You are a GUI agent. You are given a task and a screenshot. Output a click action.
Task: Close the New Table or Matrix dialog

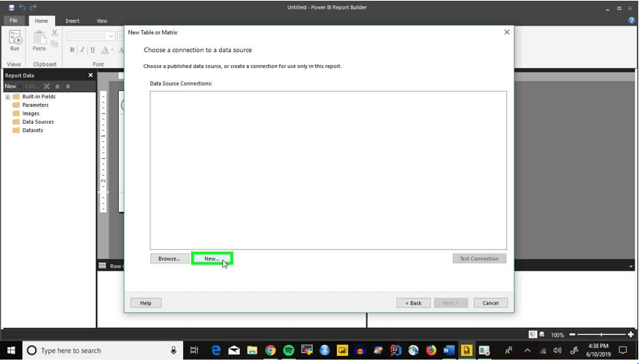506,32
